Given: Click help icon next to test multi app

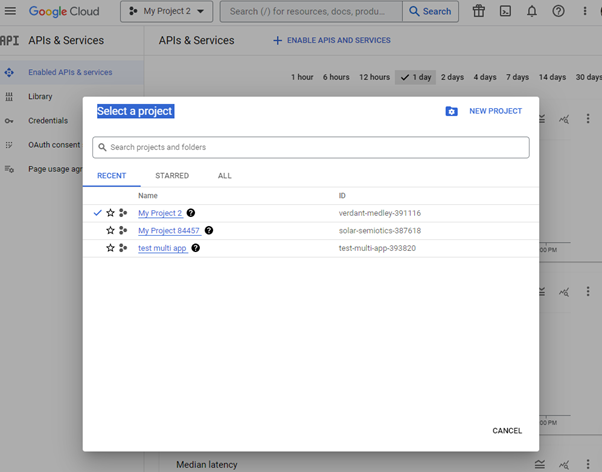Looking at the screenshot, I should pos(196,248).
